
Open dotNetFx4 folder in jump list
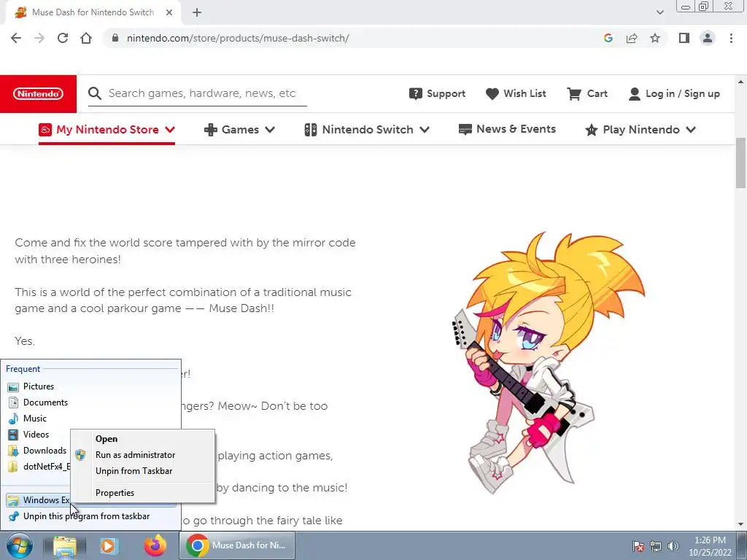(38, 467)
